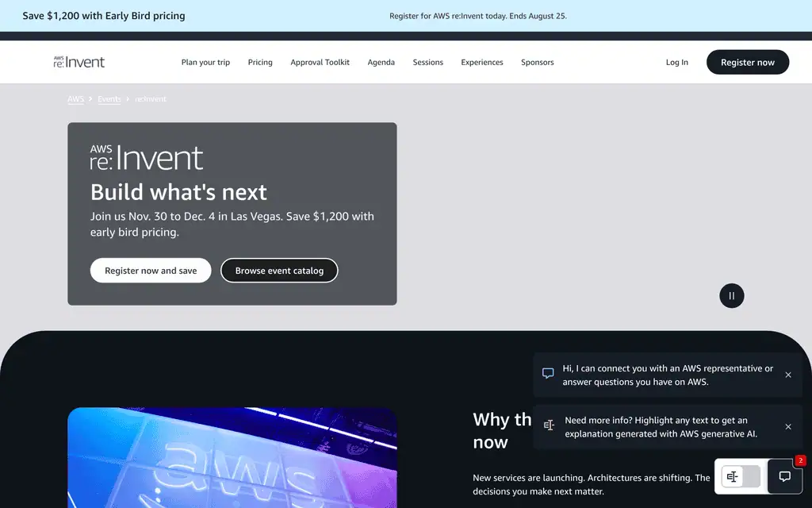The image size is (812, 508).
Task: Click Browse event catalog button
Action: [x=279, y=271]
